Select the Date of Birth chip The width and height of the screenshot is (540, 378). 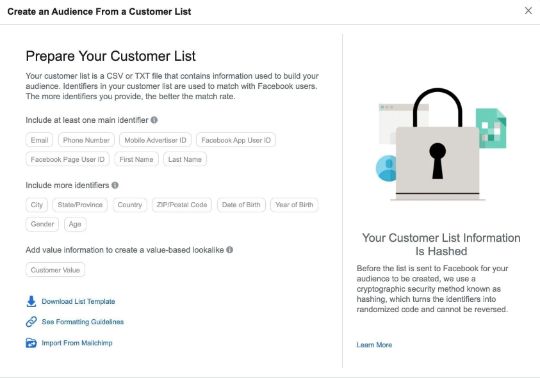(241, 204)
